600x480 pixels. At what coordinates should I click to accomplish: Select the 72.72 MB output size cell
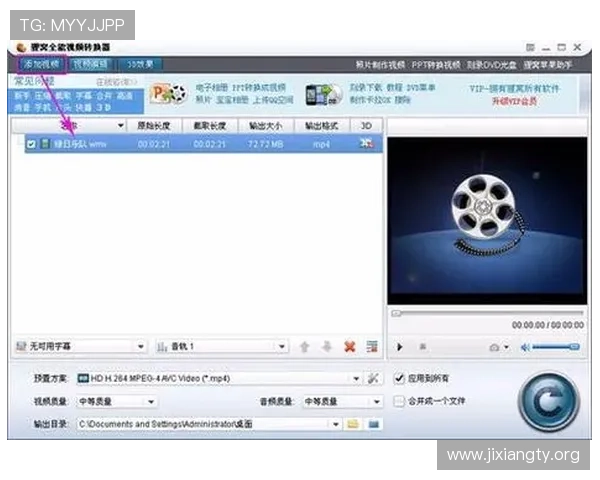266,144
